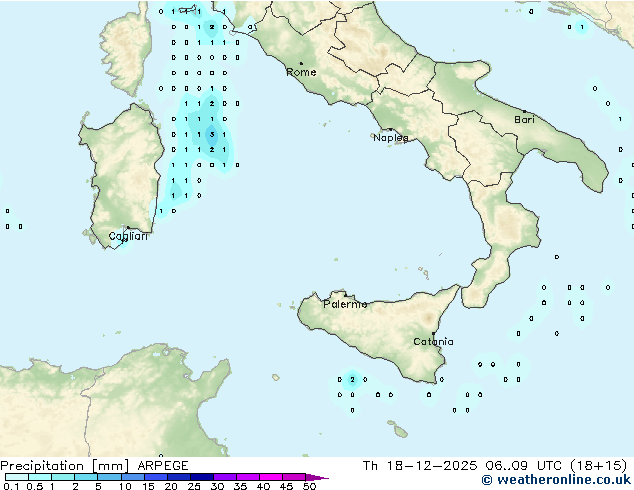Click the 18-12-2025 forecast date text

432,466
